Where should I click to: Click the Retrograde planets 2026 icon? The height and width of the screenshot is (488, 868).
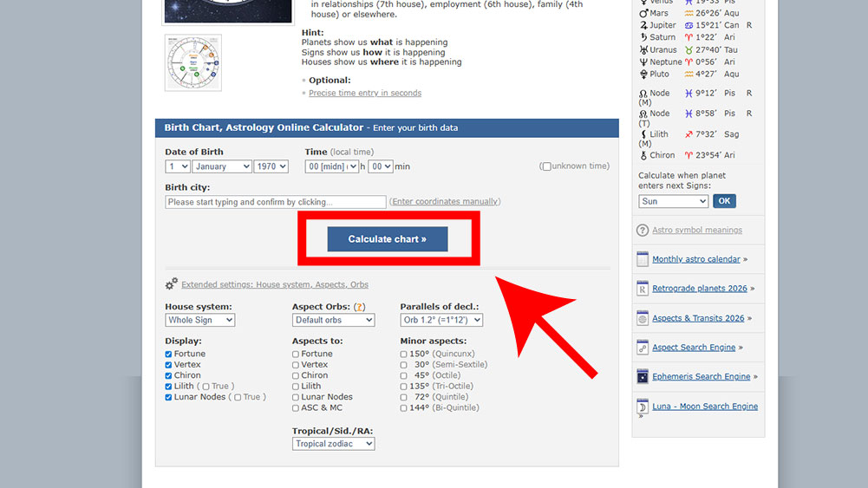(643, 289)
